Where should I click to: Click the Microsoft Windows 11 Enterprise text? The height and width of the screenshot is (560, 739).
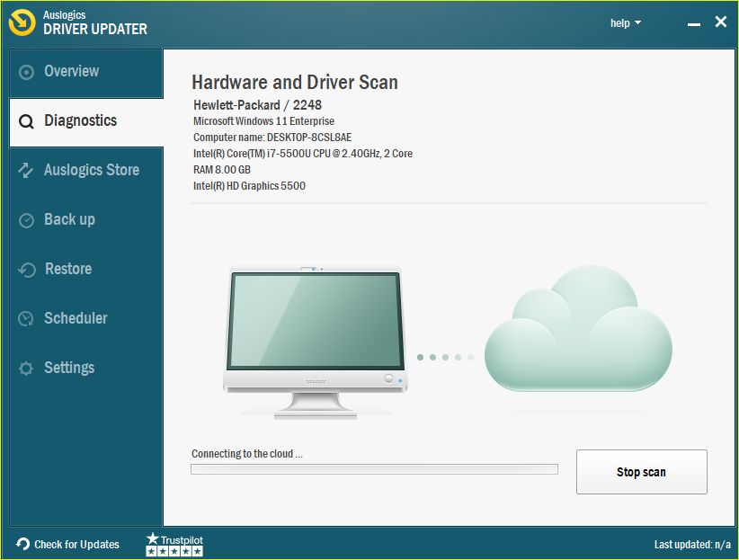coord(263,121)
